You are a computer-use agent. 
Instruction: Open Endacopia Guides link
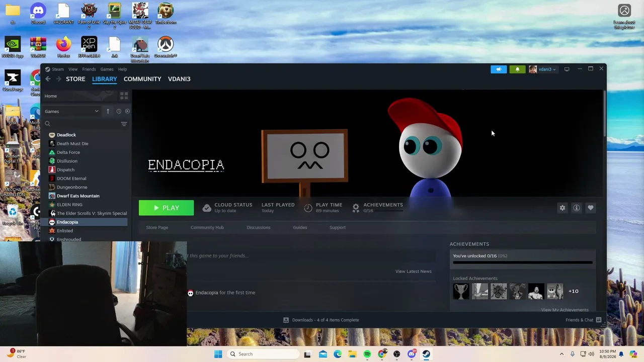300,227
